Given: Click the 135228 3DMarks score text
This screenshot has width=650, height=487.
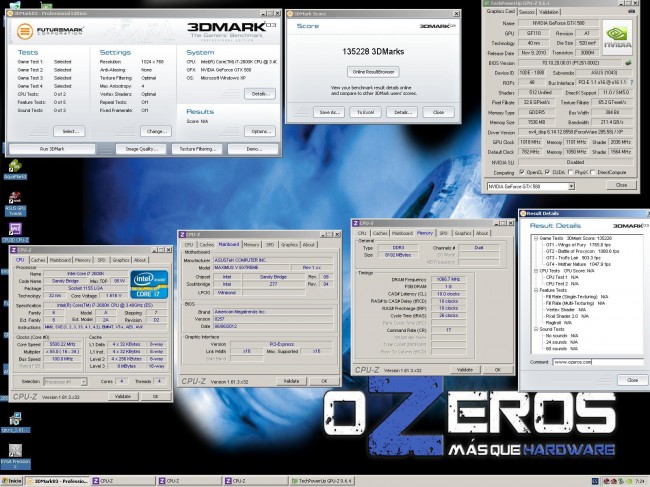Looking at the screenshot, I should [x=373, y=51].
